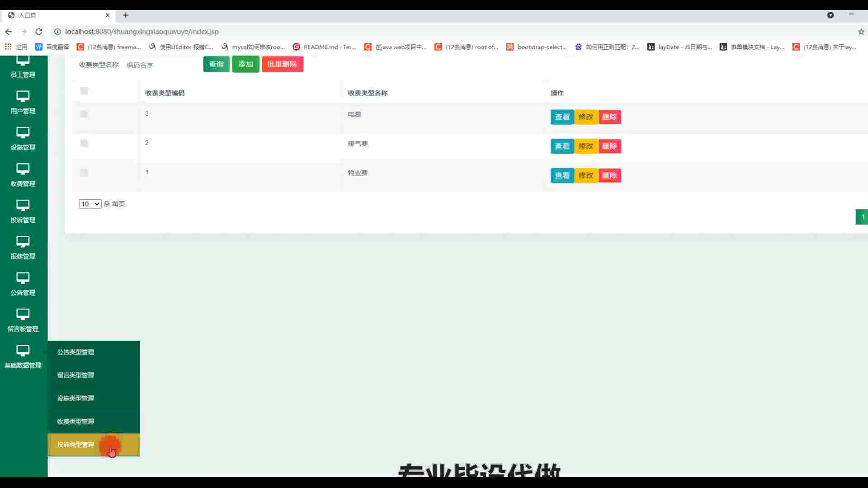Check the row checkbox for 物业费
This screenshot has height=488, width=868.
tap(84, 173)
